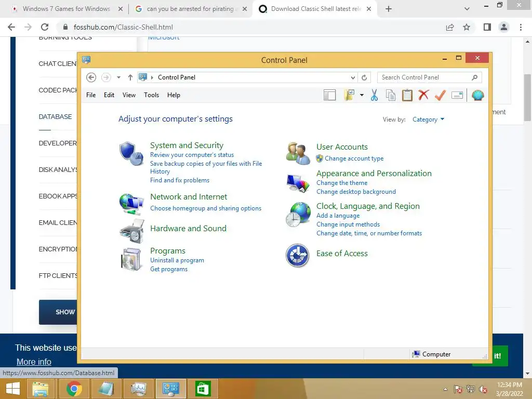
Task: Click the Windows Start button
Action: [x=13, y=389]
